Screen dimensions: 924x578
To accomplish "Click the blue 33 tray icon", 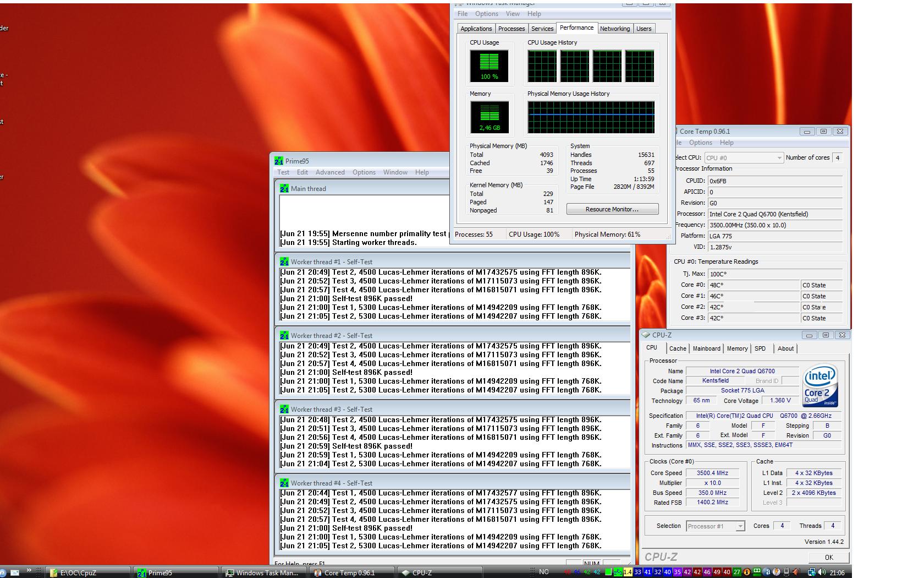I will click(x=637, y=572).
